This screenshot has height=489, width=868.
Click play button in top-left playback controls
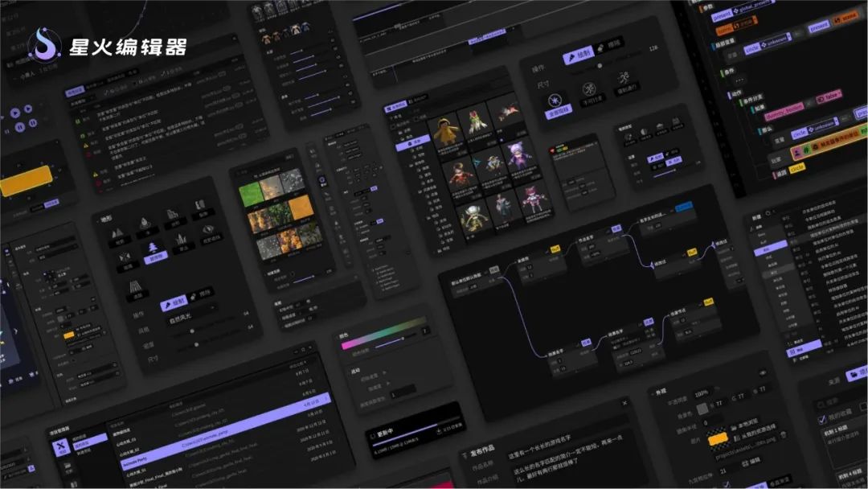point(15,113)
